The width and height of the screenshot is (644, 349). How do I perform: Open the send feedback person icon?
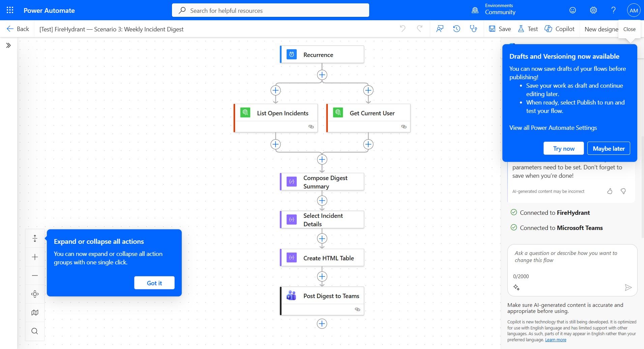pos(440,29)
